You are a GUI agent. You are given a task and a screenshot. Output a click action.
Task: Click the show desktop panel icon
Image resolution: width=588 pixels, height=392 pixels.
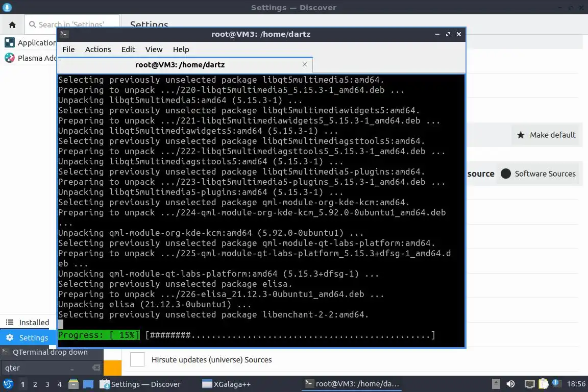tap(88, 384)
